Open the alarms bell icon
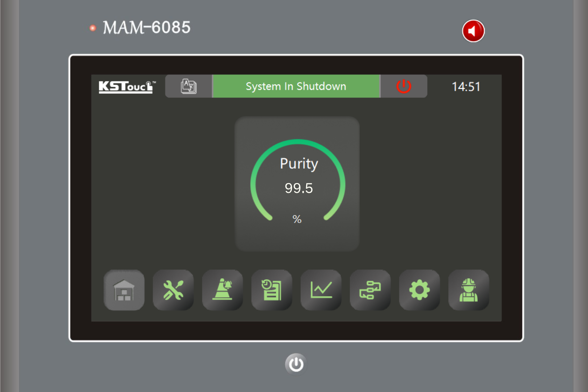 point(223,290)
